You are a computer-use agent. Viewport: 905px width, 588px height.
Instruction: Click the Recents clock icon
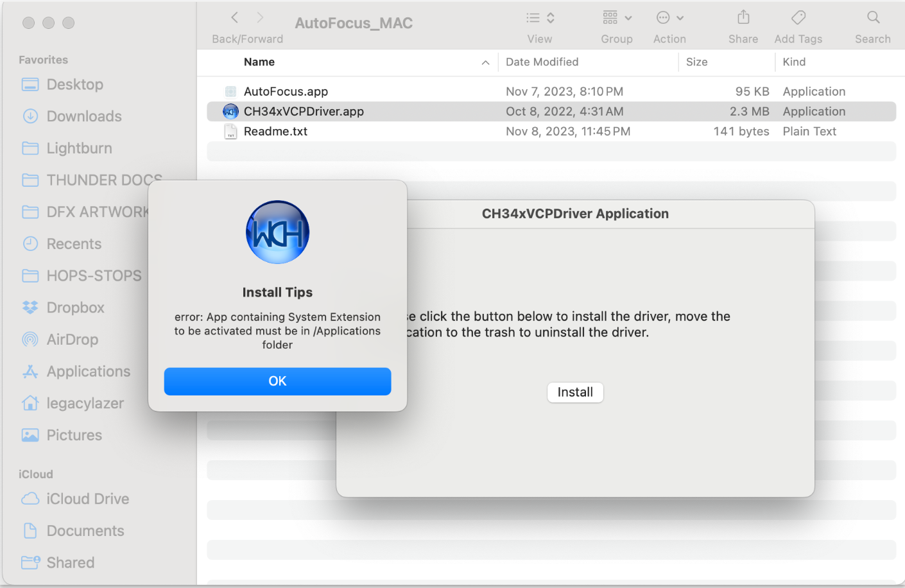[x=30, y=243]
